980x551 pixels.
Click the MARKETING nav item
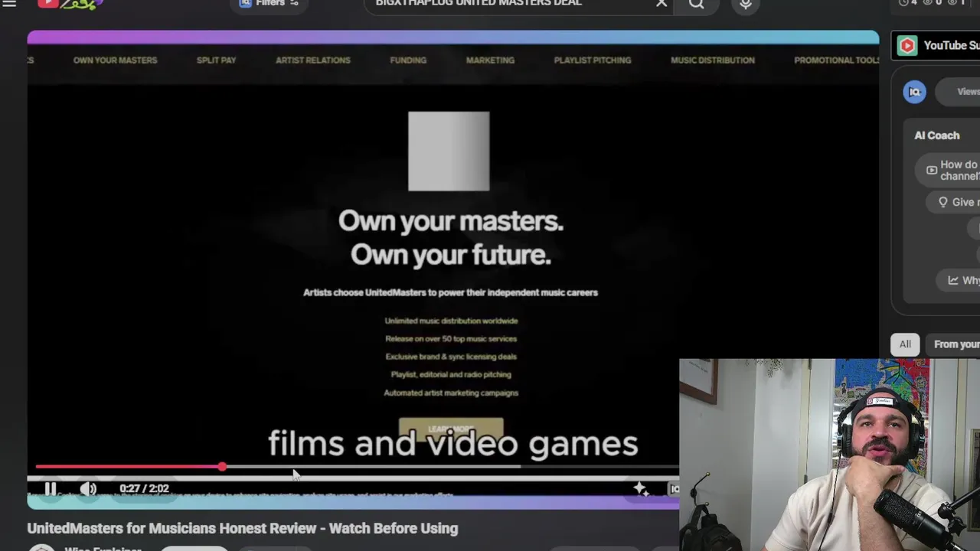point(490,60)
